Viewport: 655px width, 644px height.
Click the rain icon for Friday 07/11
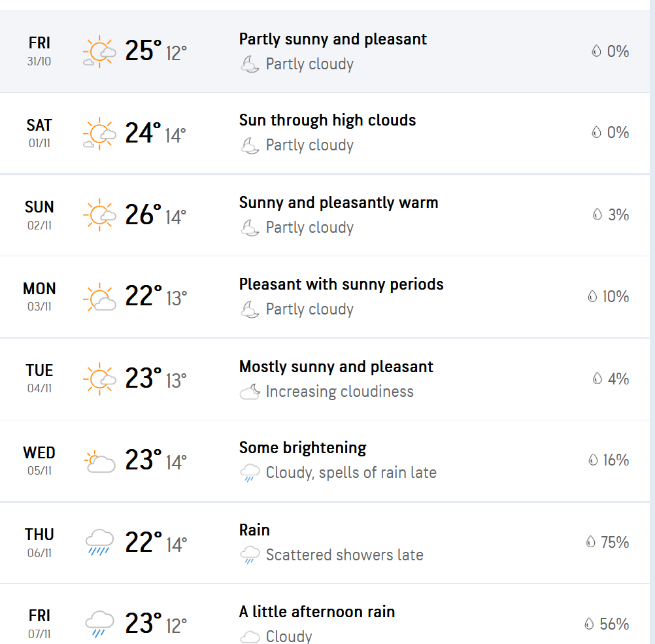[99, 624]
